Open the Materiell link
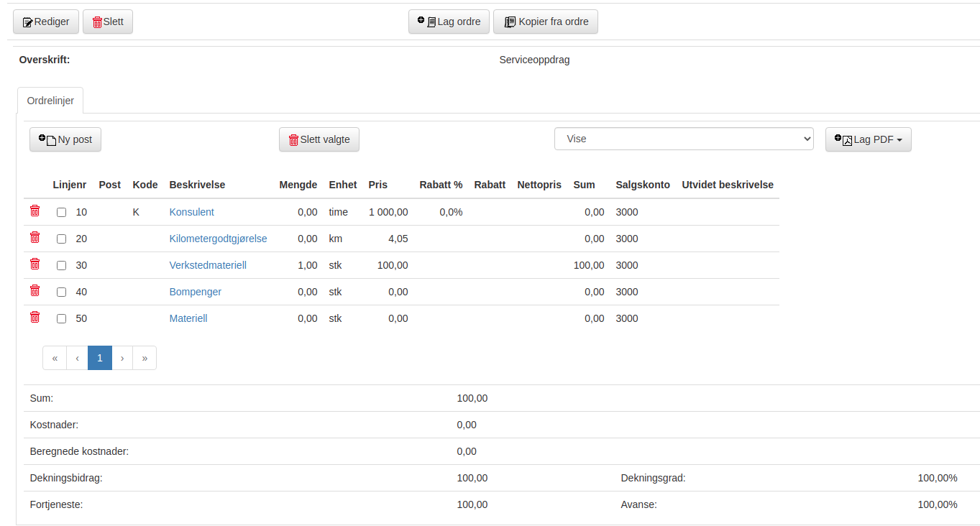This screenshot has width=980, height=526. click(188, 318)
